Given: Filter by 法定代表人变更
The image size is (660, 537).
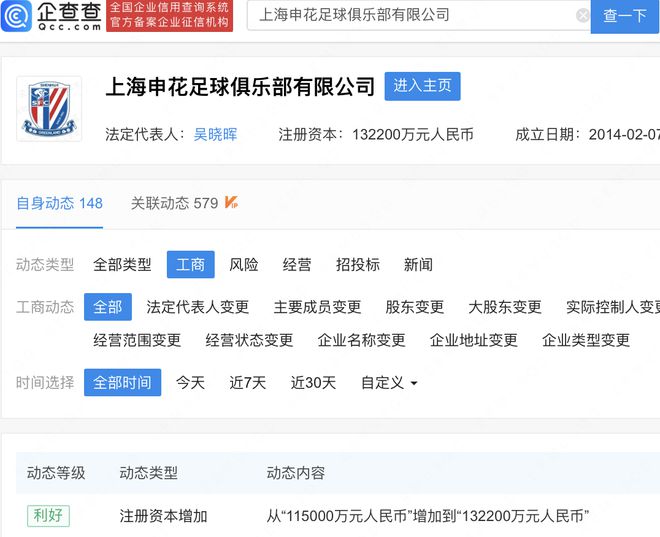Looking at the screenshot, I should pyautogui.click(x=197, y=307).
